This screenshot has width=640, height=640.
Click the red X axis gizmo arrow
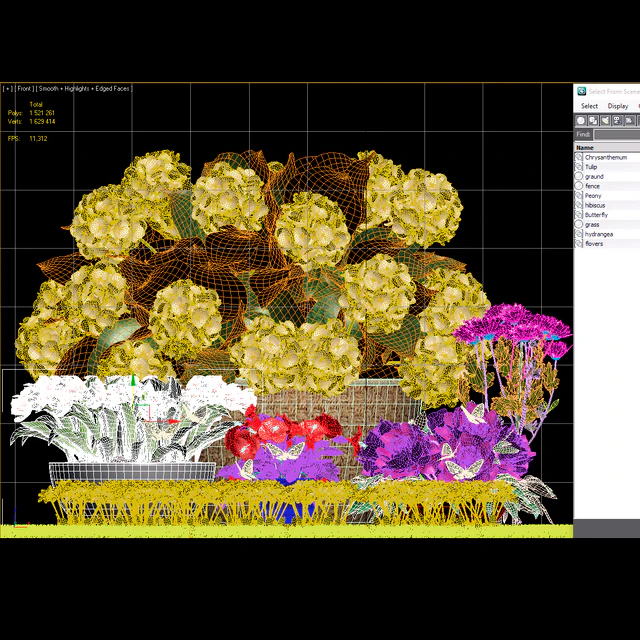[x=173, y=421]
